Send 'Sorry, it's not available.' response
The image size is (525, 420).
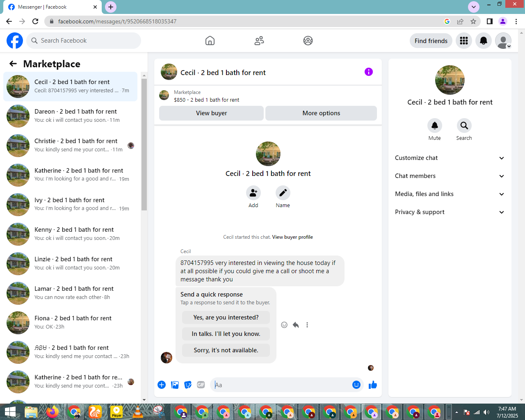(x=226, y=350)
